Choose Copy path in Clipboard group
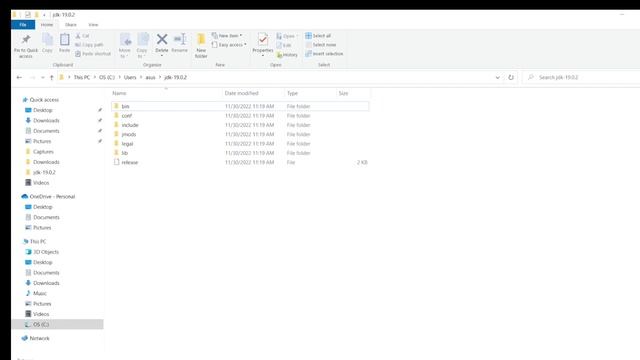 coord(89,45)
